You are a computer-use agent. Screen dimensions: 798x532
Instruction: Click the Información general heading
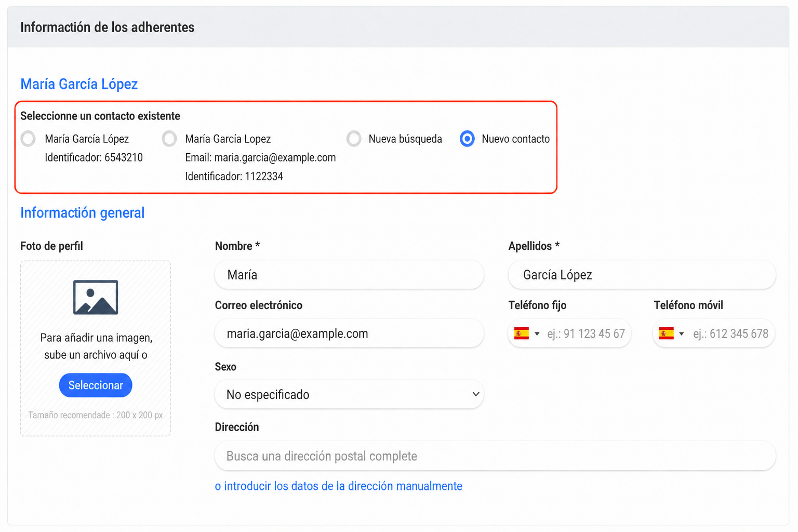tap(82, 212)
